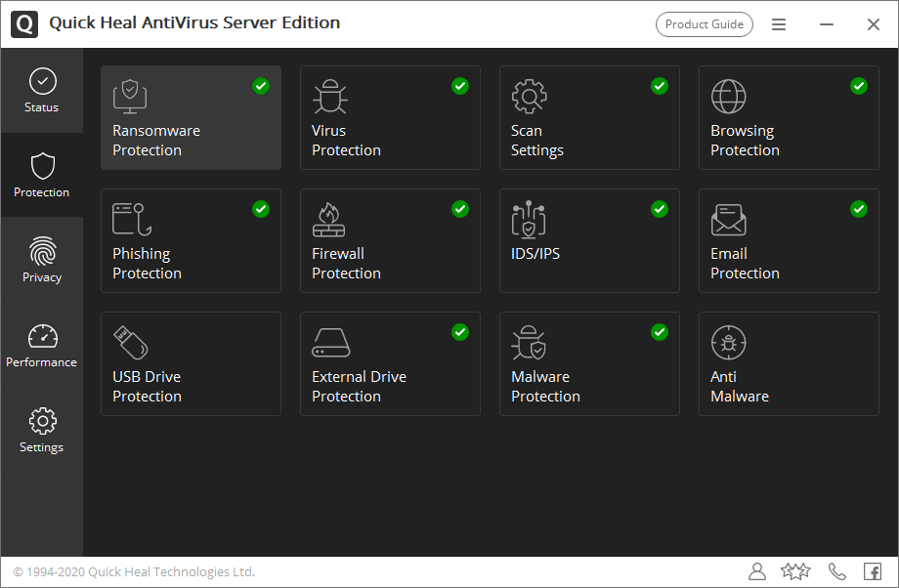899x588 pixels.
Task: Click the Scan Settings gear-magnifier icon
Action: (x=529, y=97)
